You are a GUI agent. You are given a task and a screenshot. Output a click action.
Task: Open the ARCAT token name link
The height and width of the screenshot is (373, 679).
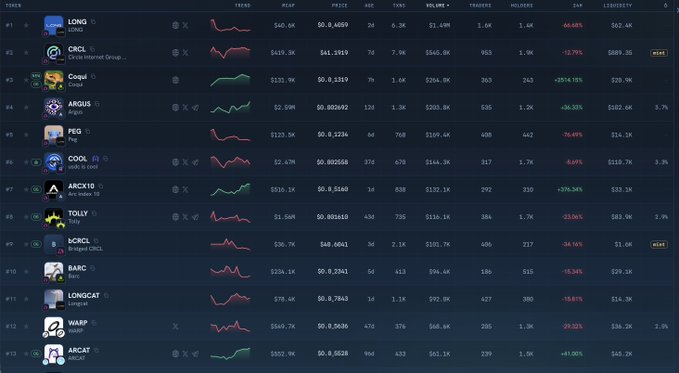coord(79,350)
